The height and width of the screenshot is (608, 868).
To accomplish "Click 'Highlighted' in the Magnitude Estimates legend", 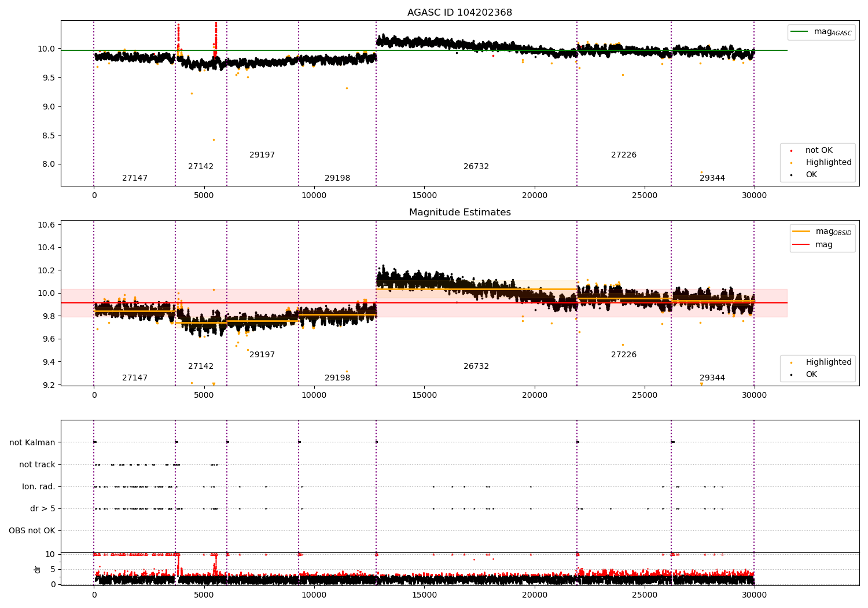I will pos(822,362).
